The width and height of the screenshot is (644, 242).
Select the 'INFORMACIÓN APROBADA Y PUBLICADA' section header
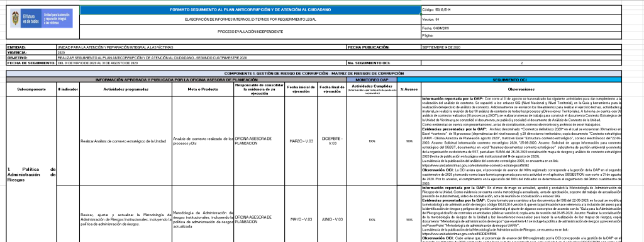pyautogui.click(x=177, y=79)
